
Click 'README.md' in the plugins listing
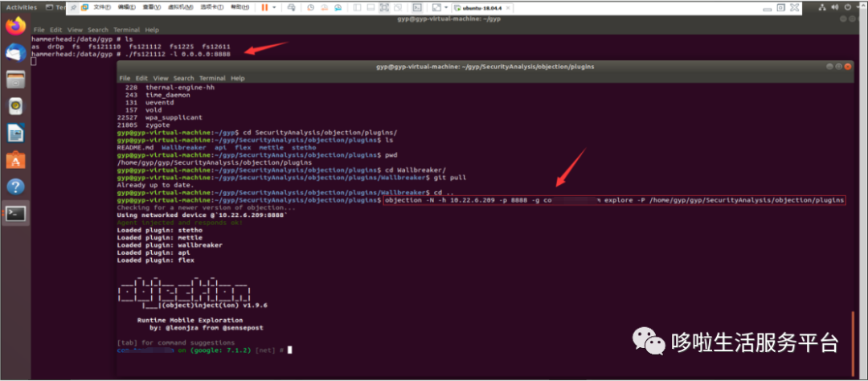136,148
